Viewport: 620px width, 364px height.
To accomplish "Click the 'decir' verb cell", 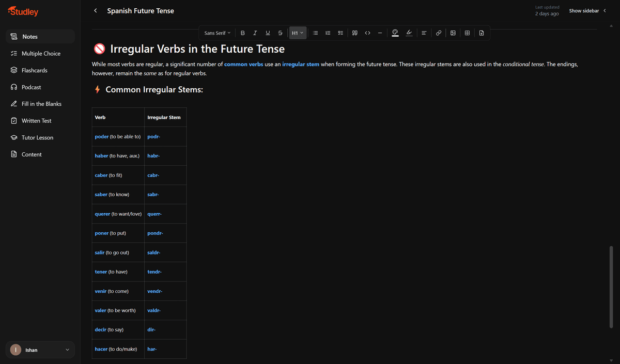I will coord(118,330).
